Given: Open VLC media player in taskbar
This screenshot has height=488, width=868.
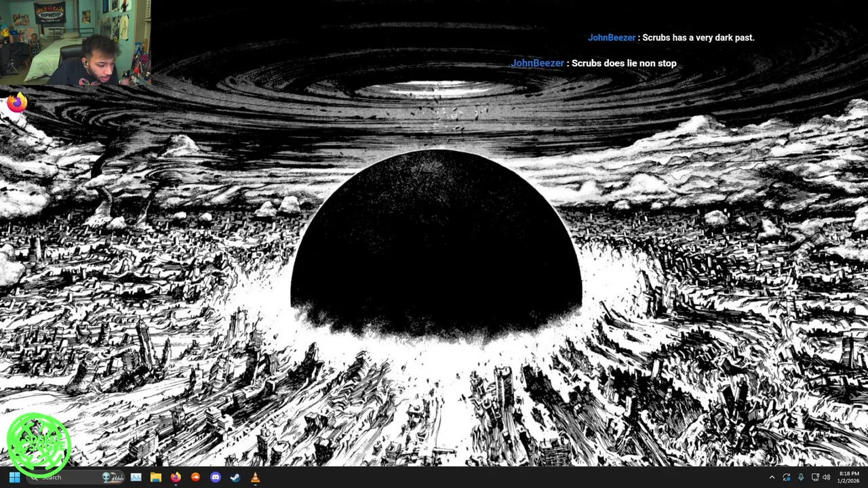Looking at the screenshot, I should pos(255,477).
